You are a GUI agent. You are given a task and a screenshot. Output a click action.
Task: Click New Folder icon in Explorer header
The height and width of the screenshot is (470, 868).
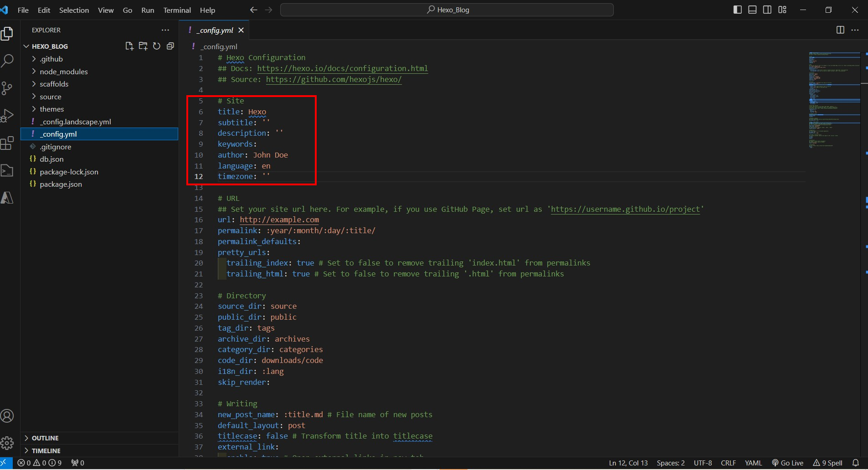point(143,46)
